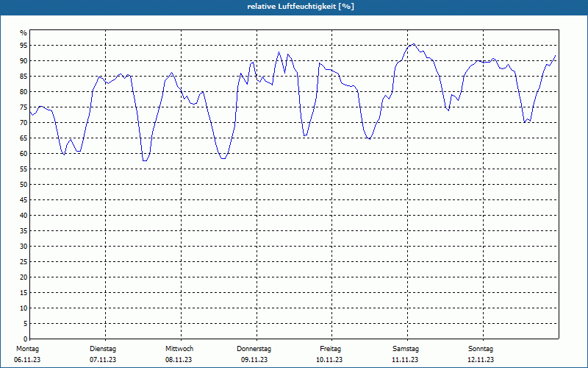
Task: Click the humidity peak above 95 on Samstag
Action: (x=413, y=44)
